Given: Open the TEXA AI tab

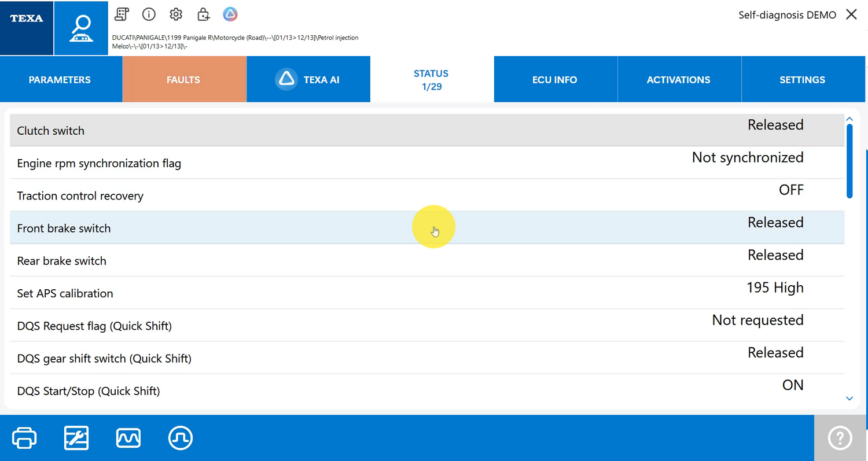Looking at the screenshot, I should 308,80.
